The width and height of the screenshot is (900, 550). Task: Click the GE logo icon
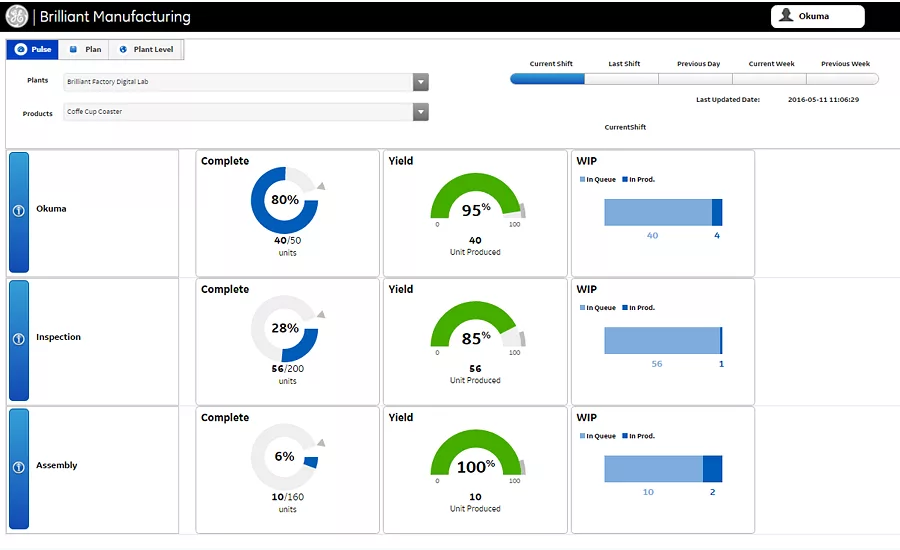tap(17, 16)
